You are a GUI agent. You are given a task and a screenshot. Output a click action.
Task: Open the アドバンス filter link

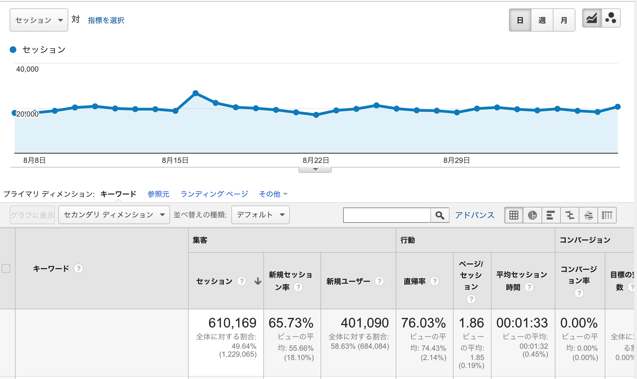474,215
